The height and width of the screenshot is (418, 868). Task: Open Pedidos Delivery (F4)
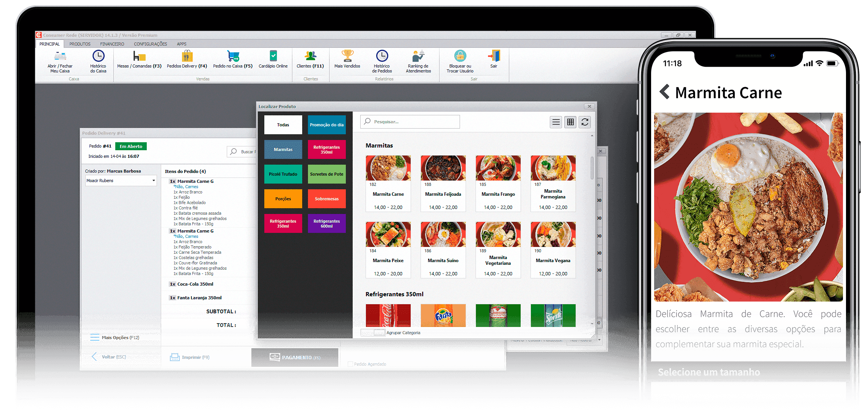pos(187,60)
